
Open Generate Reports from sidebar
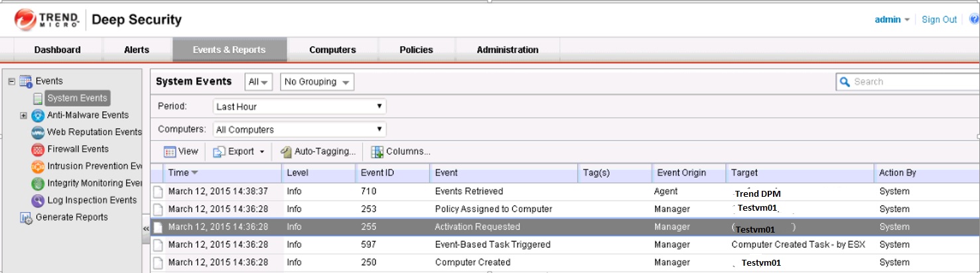tap(71, 217)
